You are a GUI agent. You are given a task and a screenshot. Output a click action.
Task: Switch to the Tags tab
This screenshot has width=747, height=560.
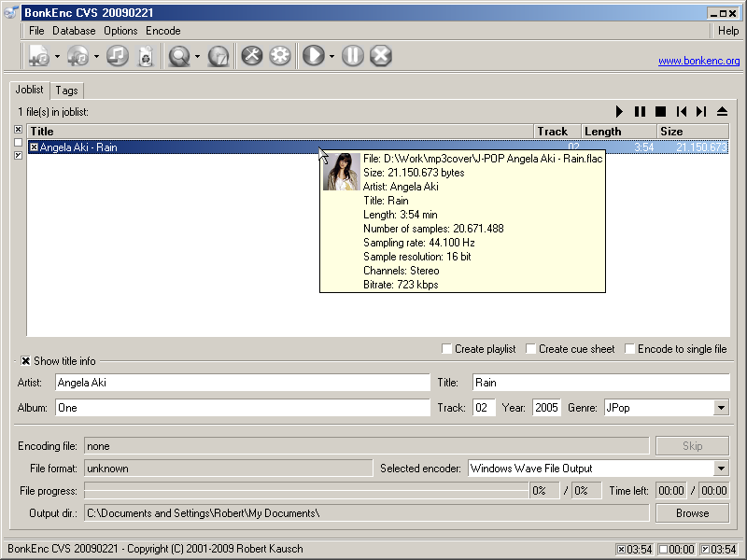66,91
